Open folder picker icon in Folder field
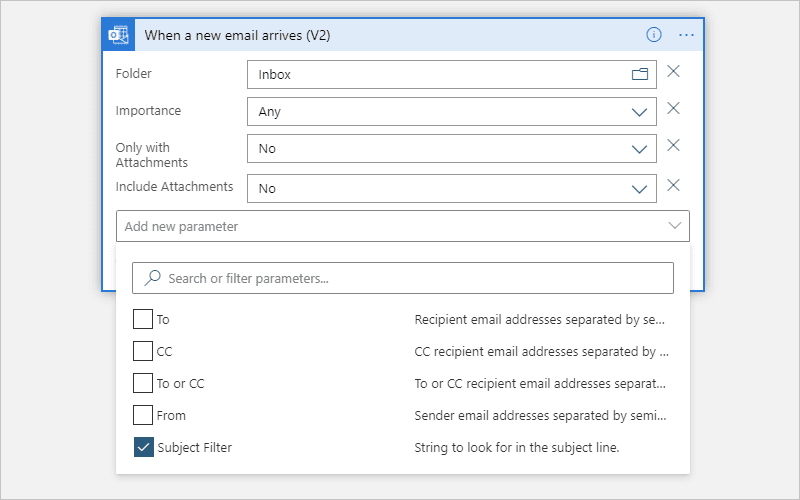 pos(640,74)
